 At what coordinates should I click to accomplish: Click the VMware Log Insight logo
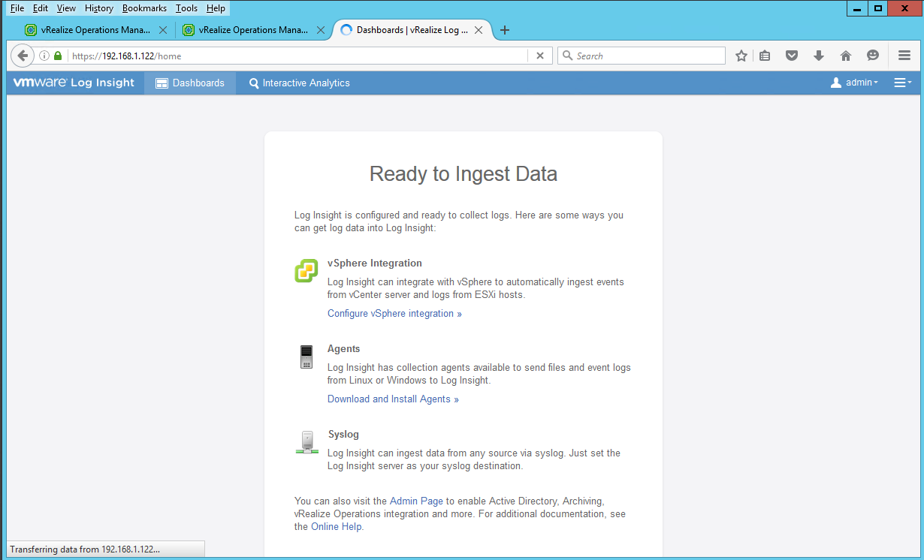click(74, 83)
